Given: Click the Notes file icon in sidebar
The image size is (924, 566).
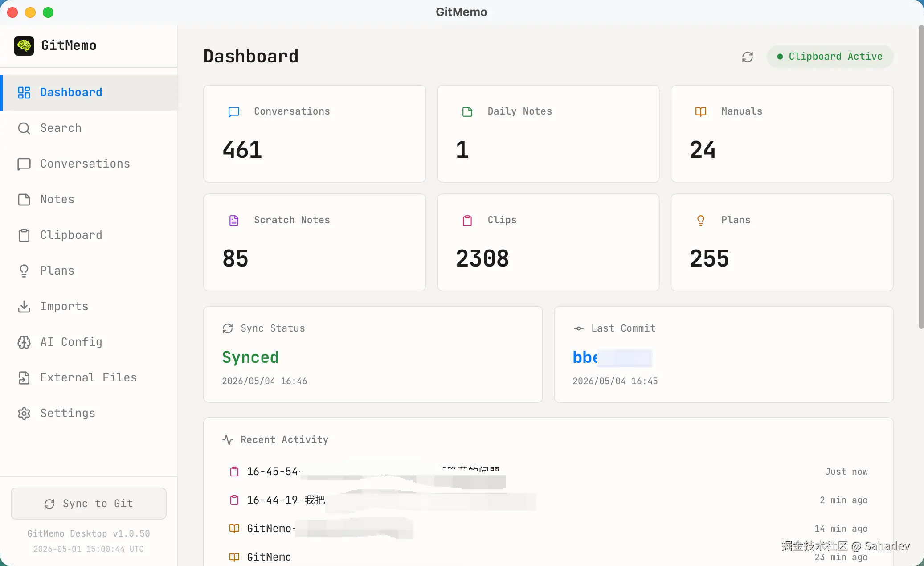Looking at the screenshot, I should (x=24, y=199).
